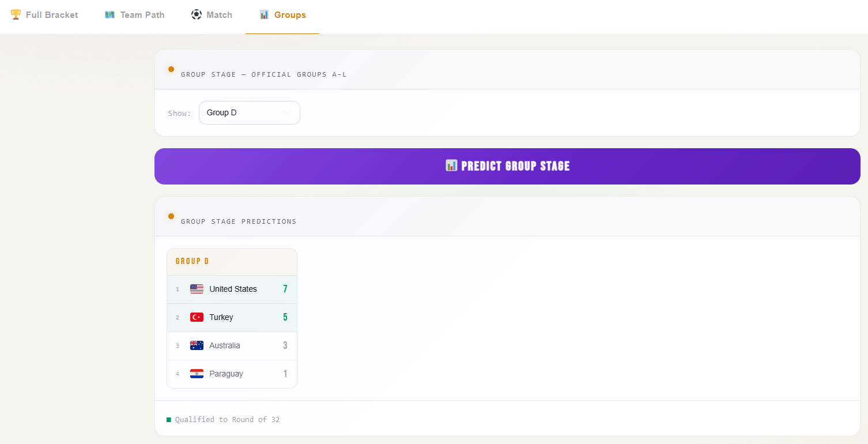Switch to the Full Bracket tab label

[x=52, y=15]
